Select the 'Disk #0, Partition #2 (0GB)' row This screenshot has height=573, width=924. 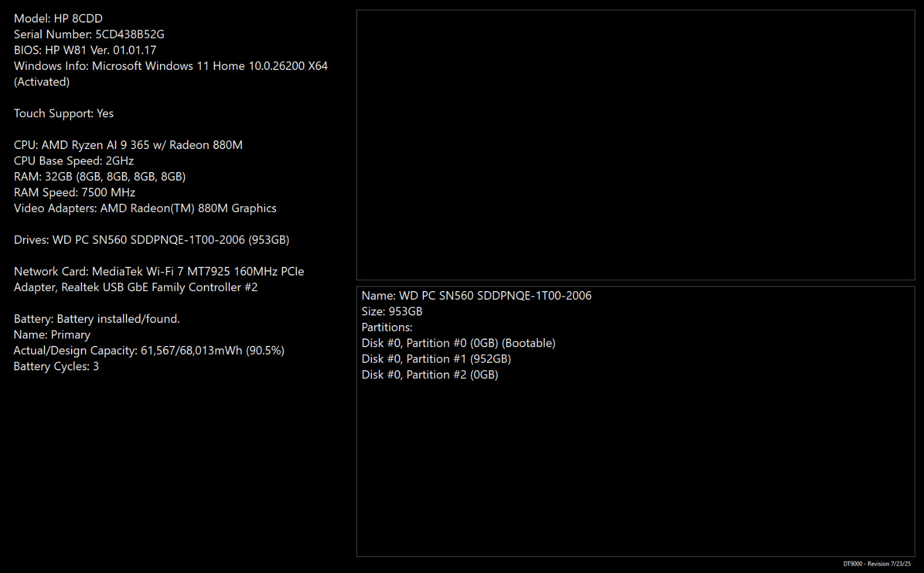(430, 375)
